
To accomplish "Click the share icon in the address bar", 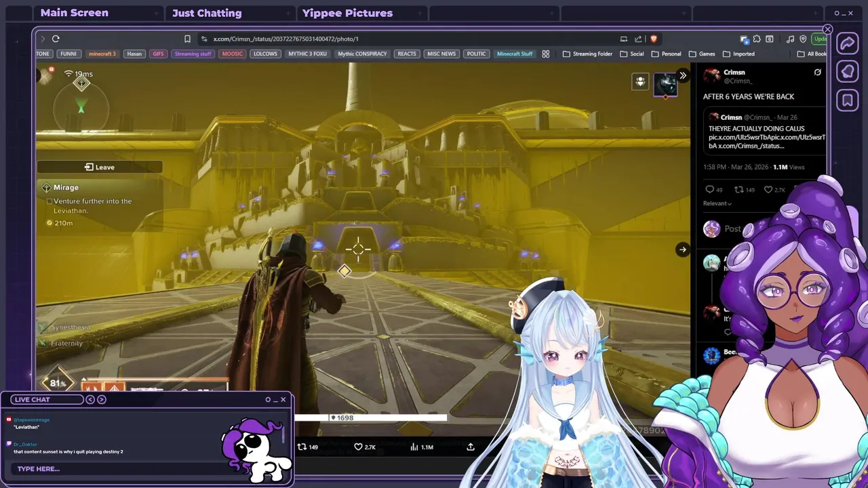I will [638, 39].
